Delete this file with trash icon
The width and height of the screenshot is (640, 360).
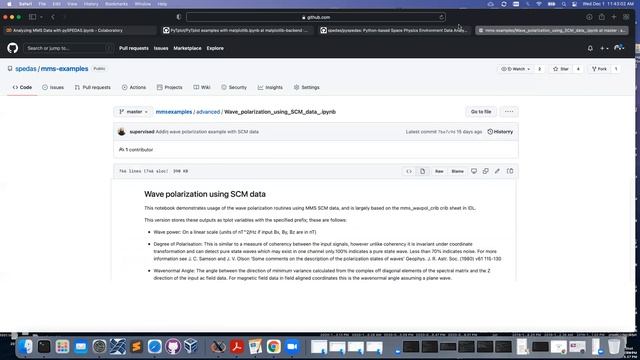[x=510, y=171]
